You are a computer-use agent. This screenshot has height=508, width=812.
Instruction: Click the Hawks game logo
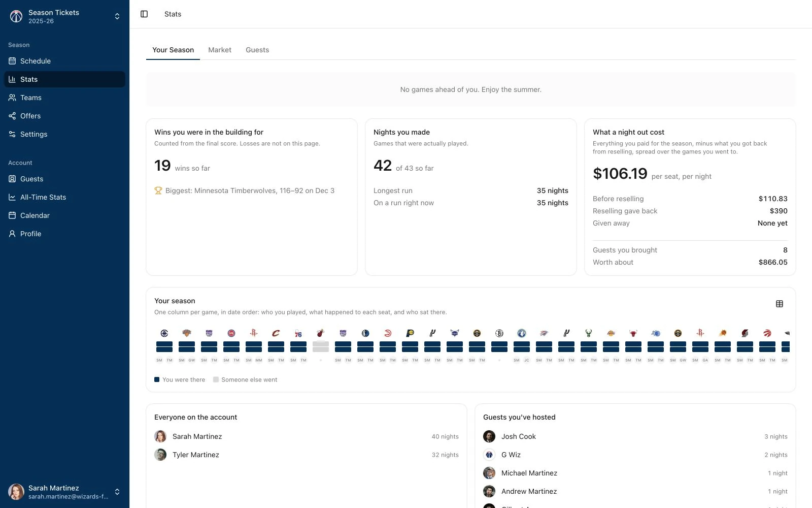point(388,333)
